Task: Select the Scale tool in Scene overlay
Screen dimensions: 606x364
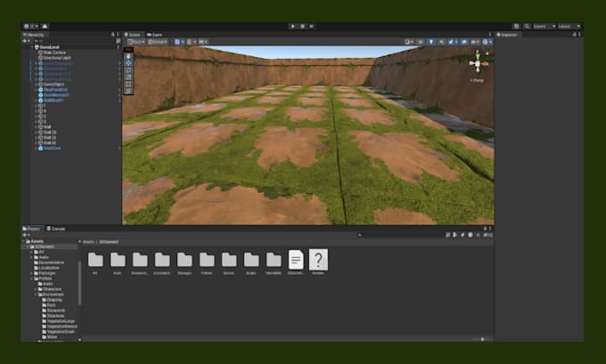Action: 128,77
